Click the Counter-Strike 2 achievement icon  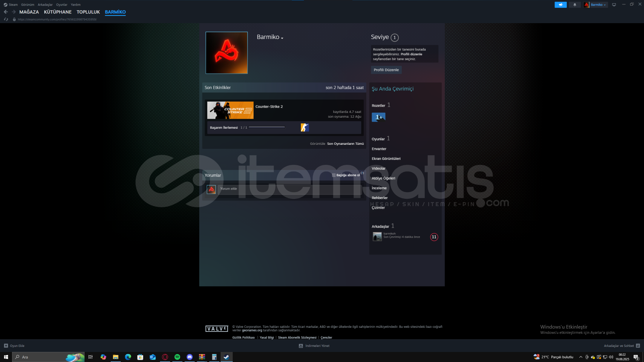[305, 127]
